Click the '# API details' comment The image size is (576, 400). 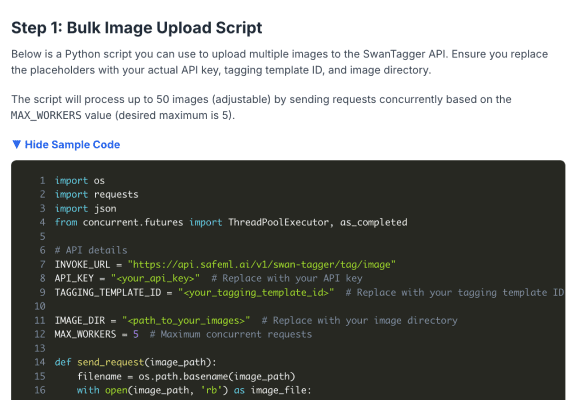coord(91,251)
